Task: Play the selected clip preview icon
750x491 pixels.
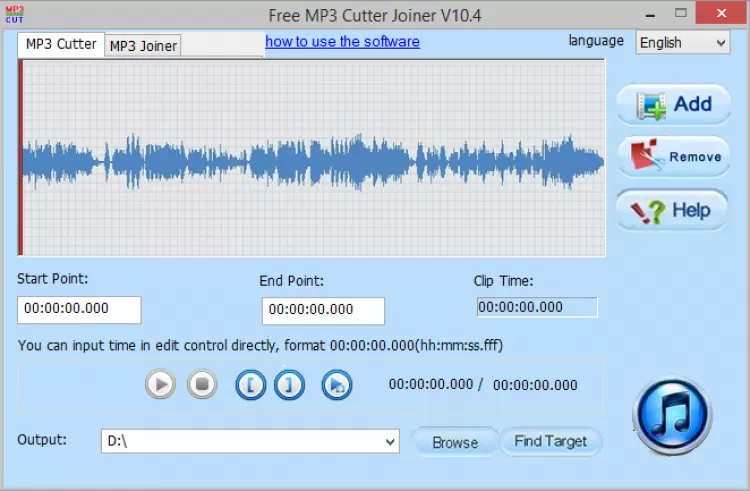Action: click(337, 384)
